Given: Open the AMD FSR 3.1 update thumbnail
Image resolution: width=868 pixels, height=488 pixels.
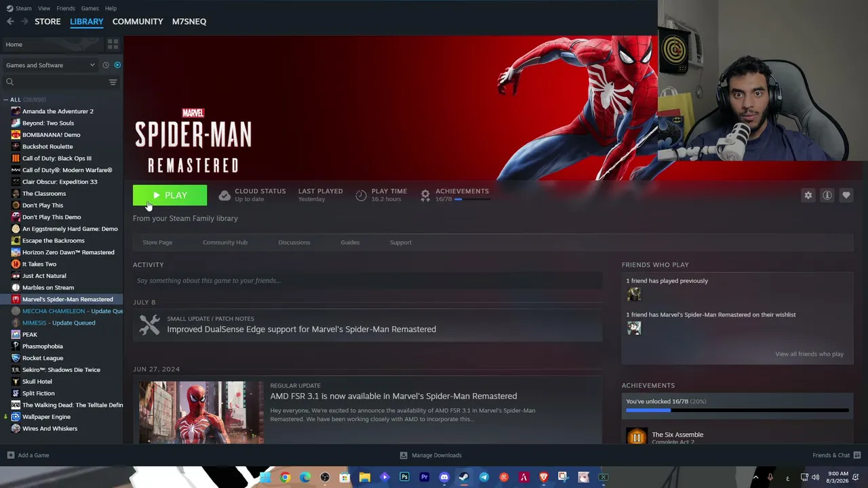Looking at the screenshot, I should pyautogui.click(x=201, y=412).
